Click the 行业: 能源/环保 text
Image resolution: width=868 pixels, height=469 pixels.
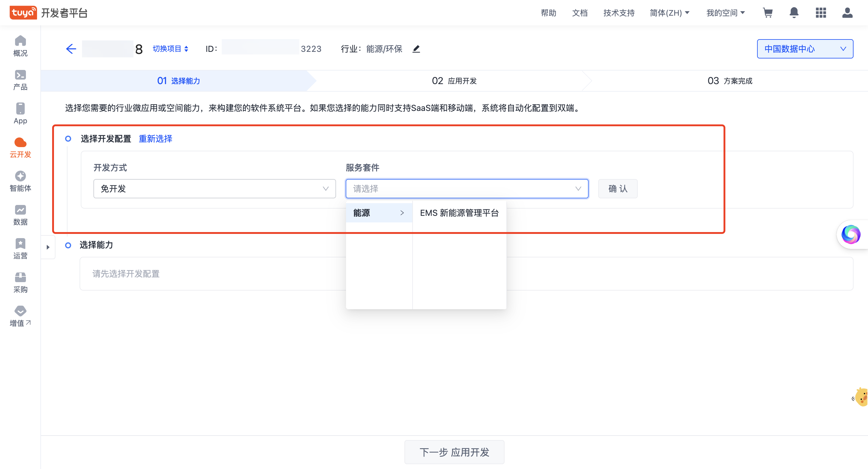point(371,49)
